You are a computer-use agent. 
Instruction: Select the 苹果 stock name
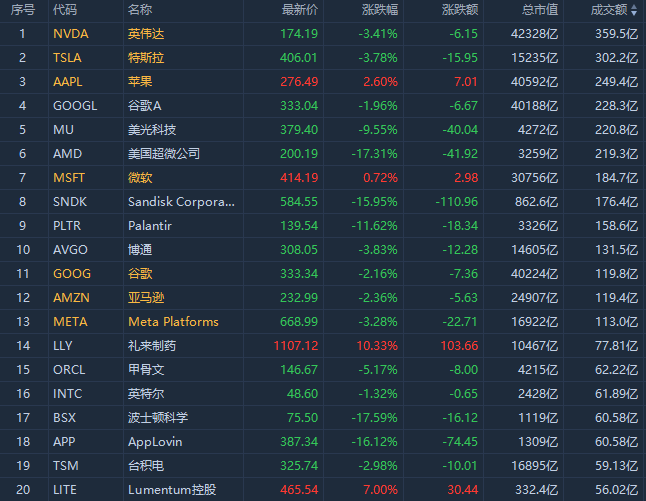tap(140, 81)
